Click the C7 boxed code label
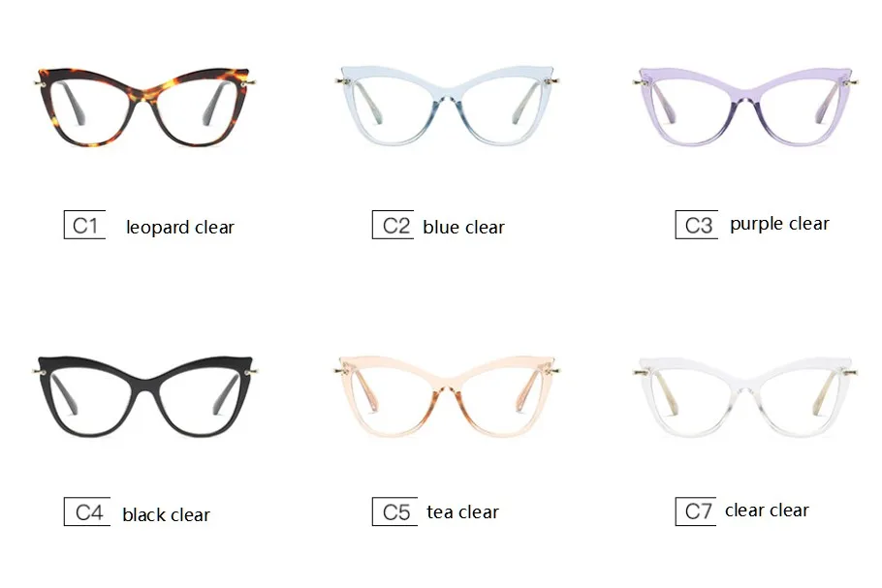Screen dimensions: 882x588 click(696, 511)
